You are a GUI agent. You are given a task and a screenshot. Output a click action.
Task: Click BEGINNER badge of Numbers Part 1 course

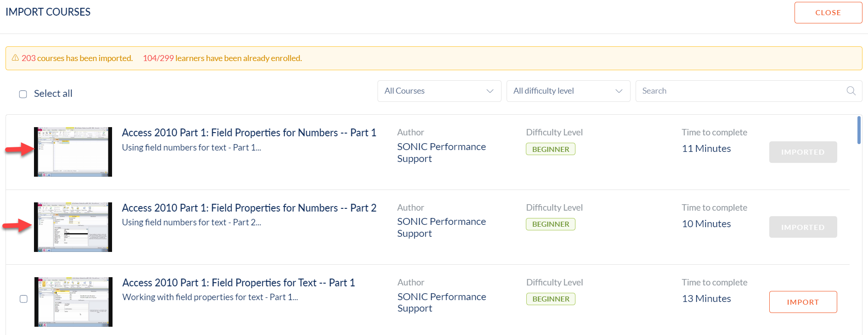551,149
